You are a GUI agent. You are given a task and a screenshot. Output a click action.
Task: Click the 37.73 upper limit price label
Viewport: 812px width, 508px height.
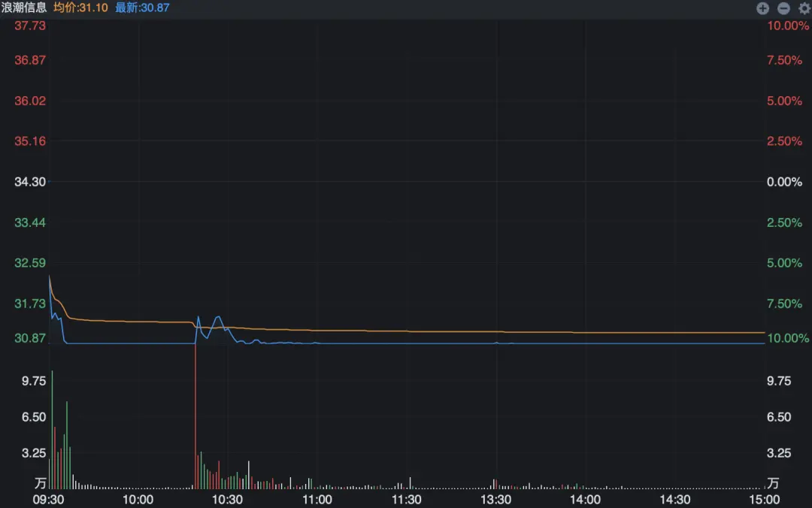coord(30,26)
